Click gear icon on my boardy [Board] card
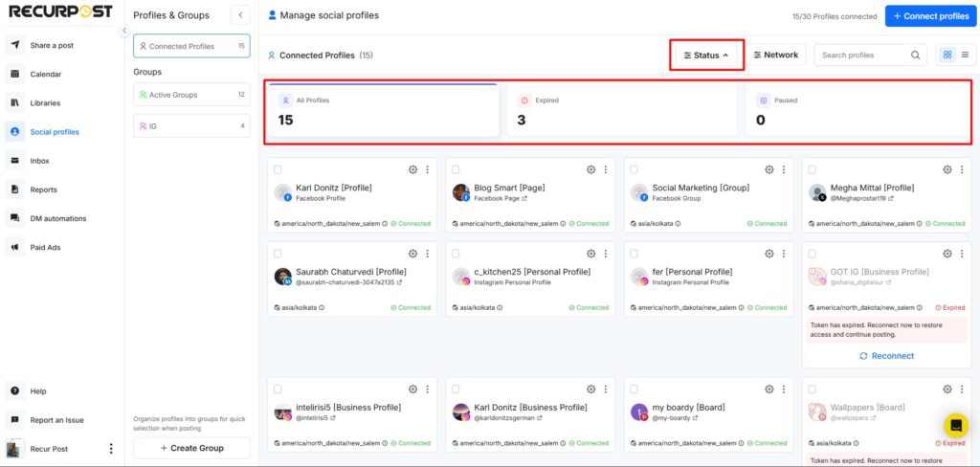980x467 pixels. (769, 389)
